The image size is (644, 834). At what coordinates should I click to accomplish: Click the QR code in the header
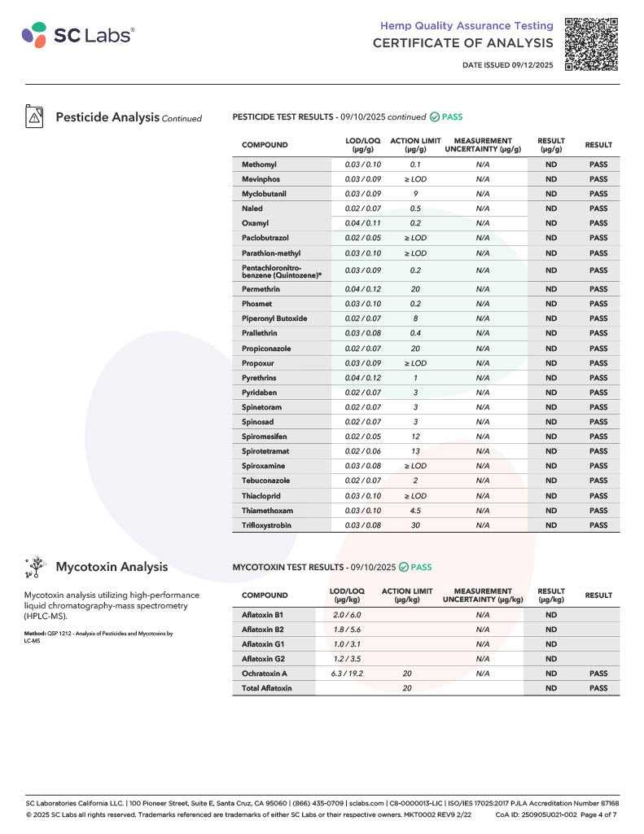592,43
